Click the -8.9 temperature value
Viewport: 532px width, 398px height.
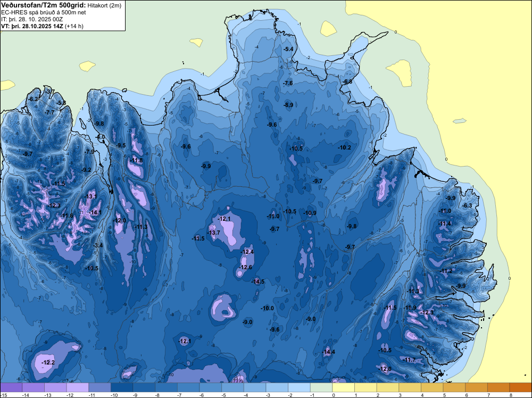tap(288, 105)
